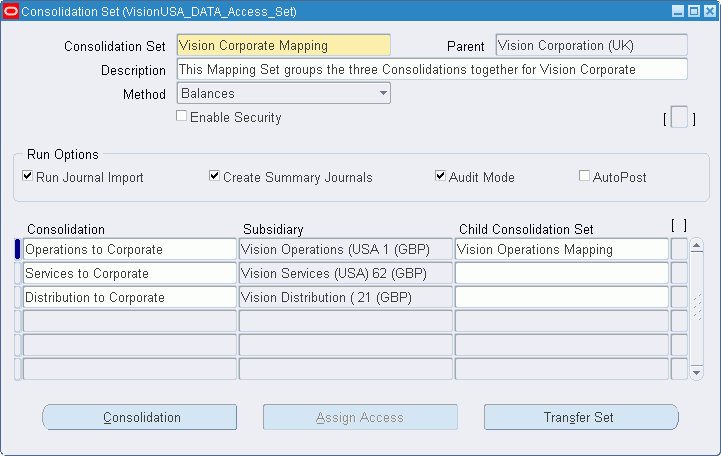Select Operations to Corporate consolidation cell
The image size is (721, 456).
coord(130,249)
